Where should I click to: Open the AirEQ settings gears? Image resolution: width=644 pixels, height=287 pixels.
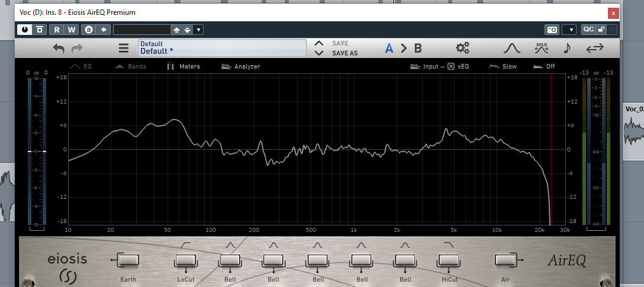[462, 48]
